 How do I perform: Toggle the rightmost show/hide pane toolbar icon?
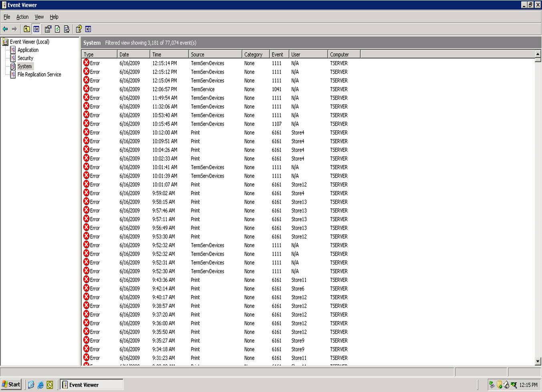(x=87, y=29)
